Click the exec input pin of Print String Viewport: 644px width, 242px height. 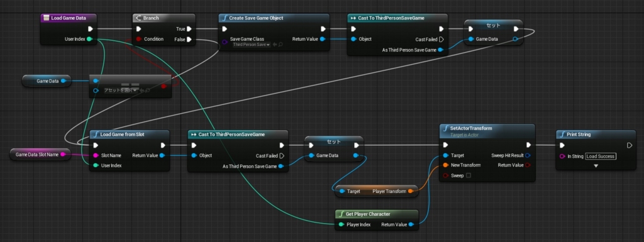click(562, 145)
